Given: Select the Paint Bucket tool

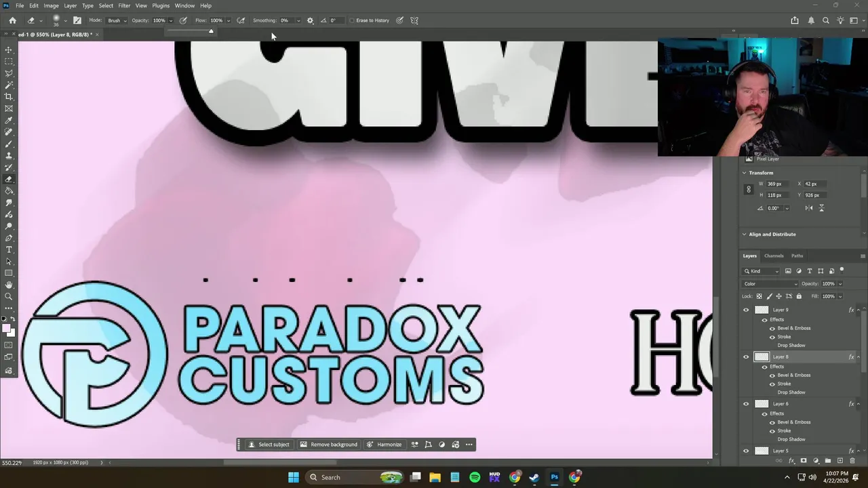Looking at the screenshot, I should pyautogui.click(x=9, y=191).
